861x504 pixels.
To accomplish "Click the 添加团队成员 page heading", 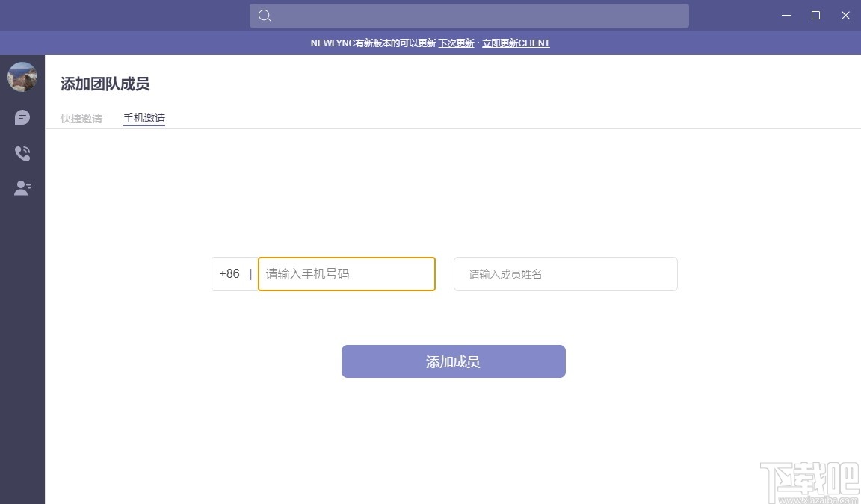I will (105, 84).
